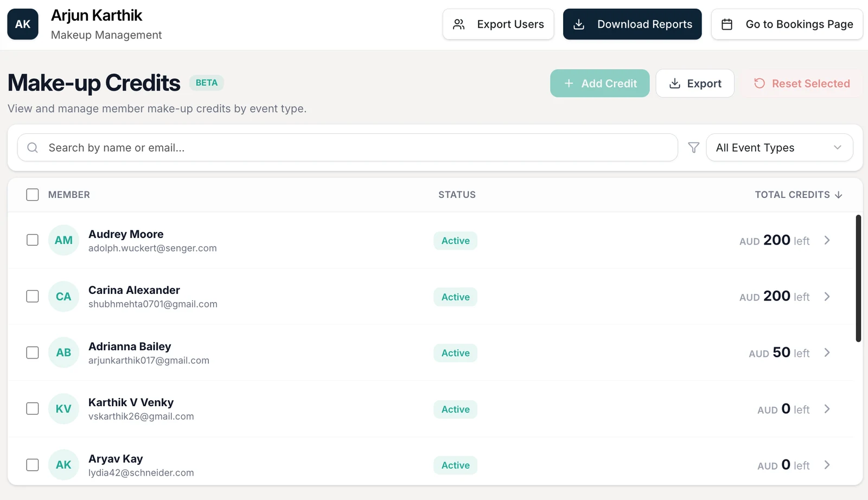Open the All Event Types dropdown
This screenshot has height=500, width=868.
point(780,148)
